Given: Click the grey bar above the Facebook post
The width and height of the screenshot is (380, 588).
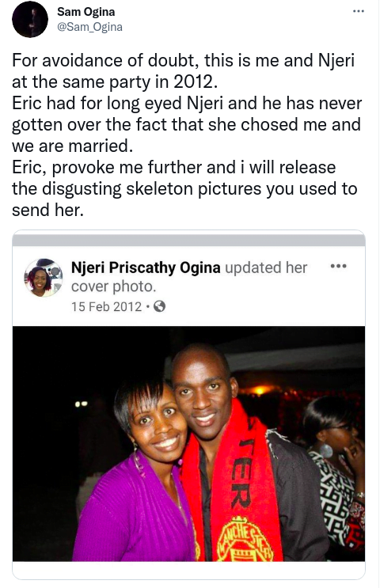Looking at the screenshot, I should (x=188, y=240).
